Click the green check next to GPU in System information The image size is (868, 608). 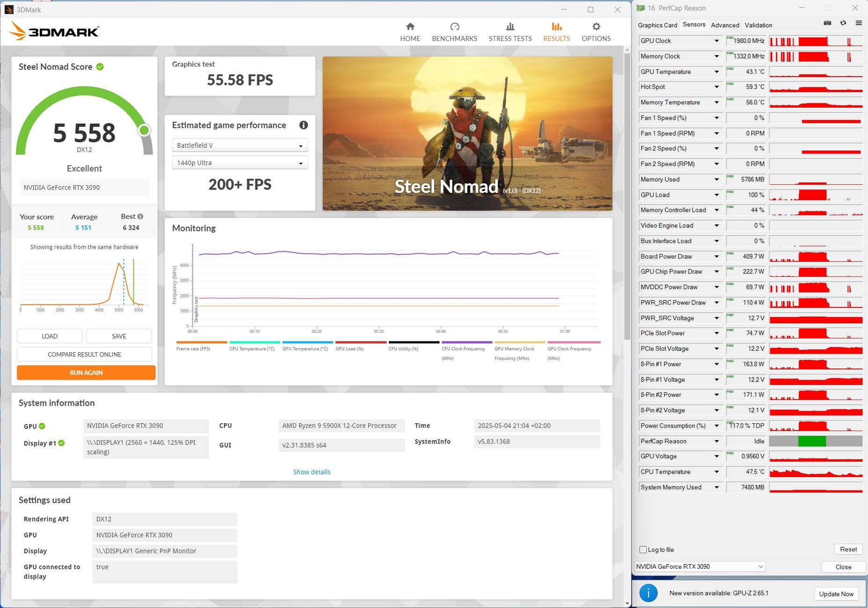[x=42, y=426]
